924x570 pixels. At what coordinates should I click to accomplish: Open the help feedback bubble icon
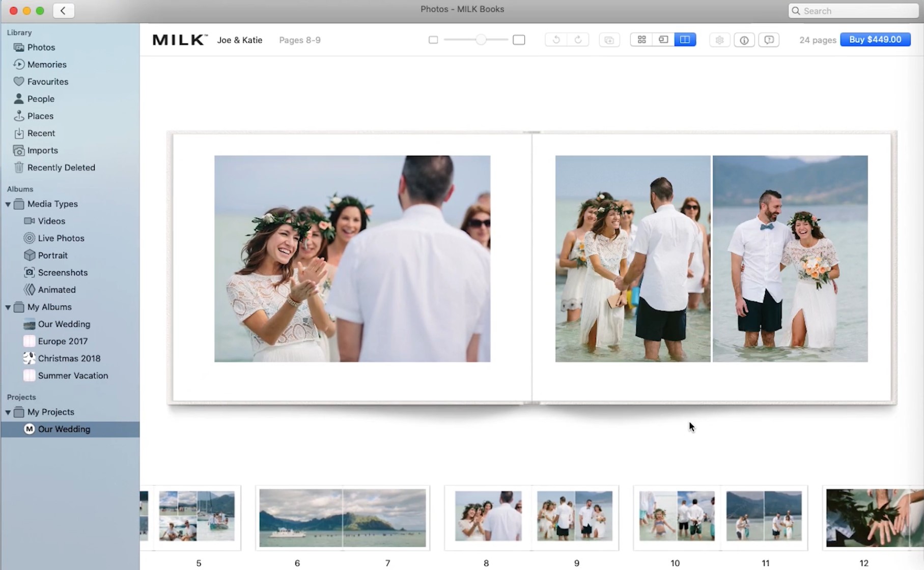click(x=769, y=40)
